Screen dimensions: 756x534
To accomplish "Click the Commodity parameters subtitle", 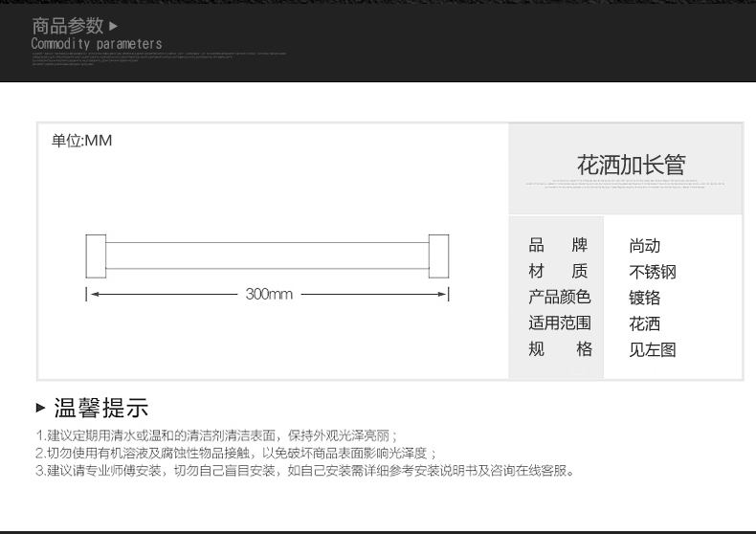I will coord(97,44).
